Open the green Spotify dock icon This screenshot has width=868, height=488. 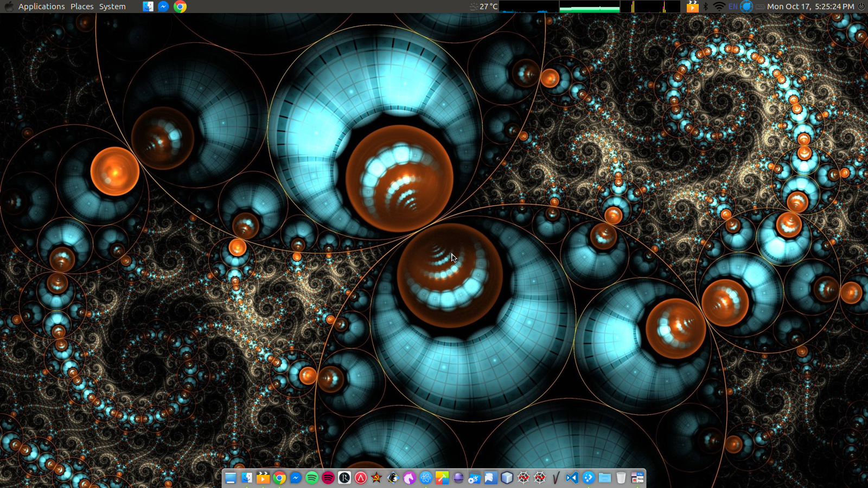312,478
